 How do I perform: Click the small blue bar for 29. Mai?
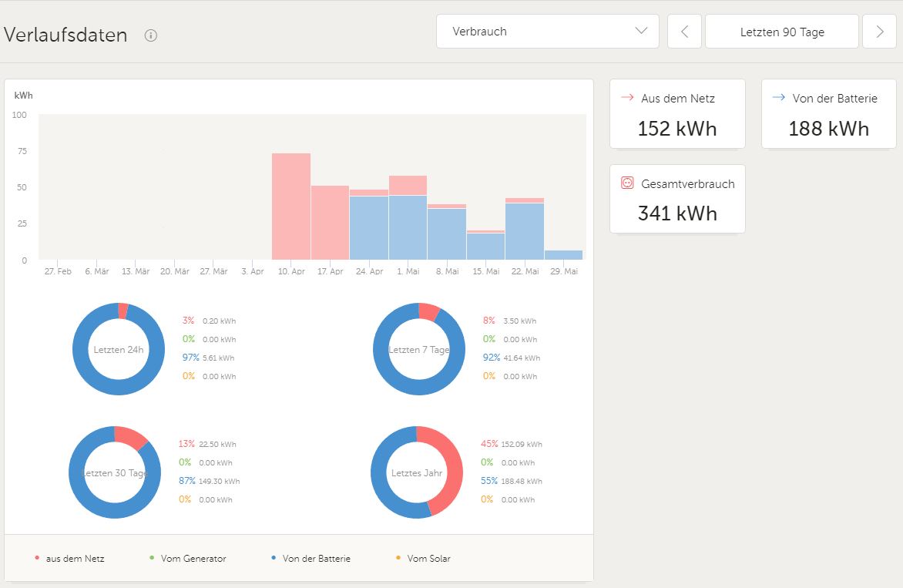(564, 255)
